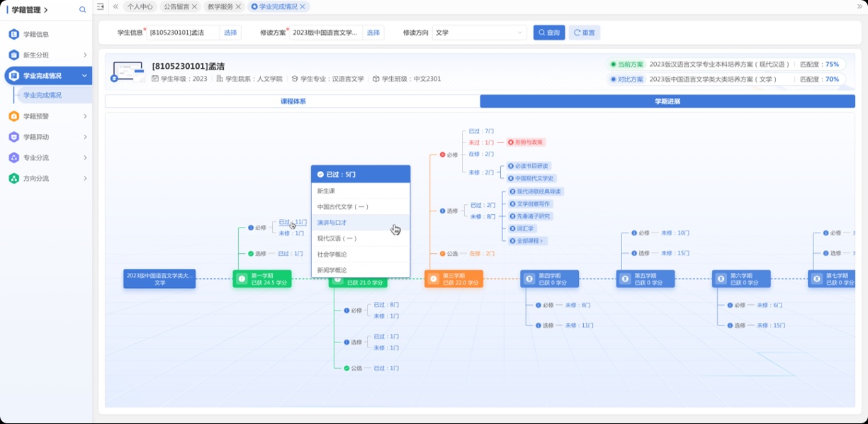The height and width of the screenshot is (424, 868).
Task: Close the 公告留言 tab
Action: click(x=194, y=6)
